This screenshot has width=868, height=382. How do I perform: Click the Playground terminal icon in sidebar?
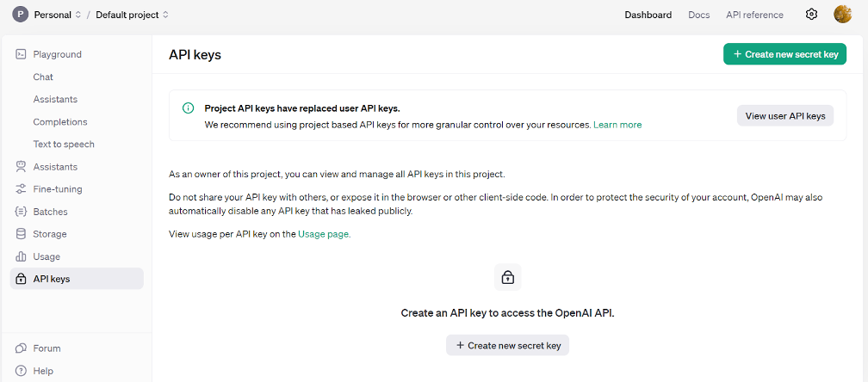tap(21, 54)
